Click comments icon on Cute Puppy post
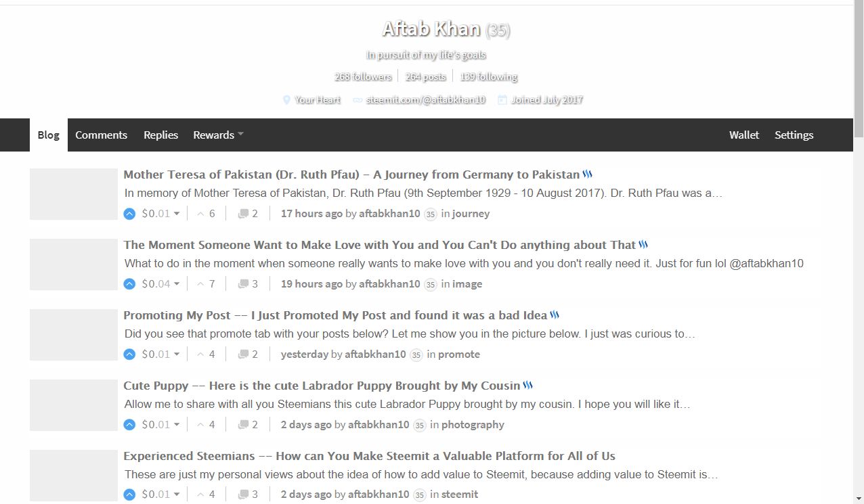 (243, 425)
